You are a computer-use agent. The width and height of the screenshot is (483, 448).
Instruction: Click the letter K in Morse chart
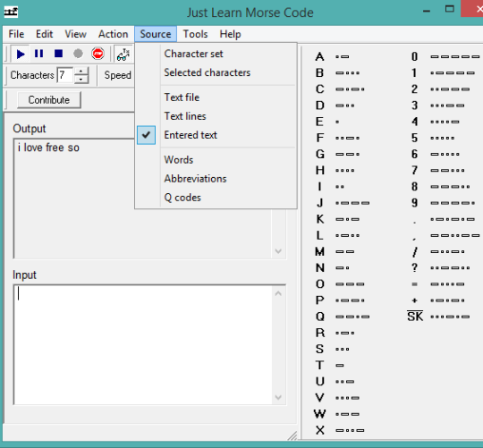319,219
